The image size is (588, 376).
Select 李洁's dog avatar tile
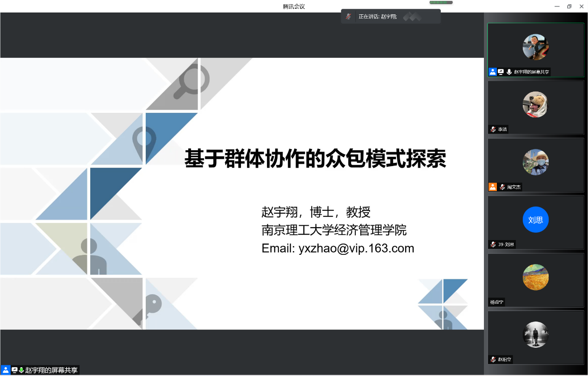point(535,104)
